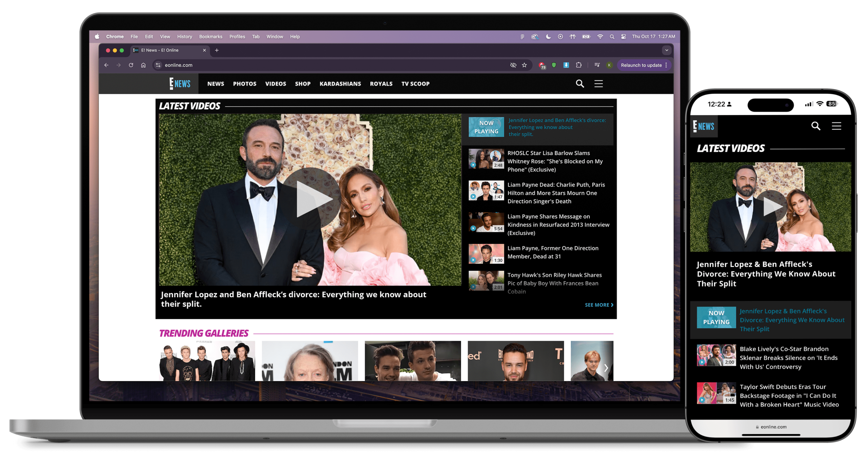Viewport: 868px width, 457px height.
Task: Open the Wi-Fi menu bar icon
Action: tap(600, 36)
